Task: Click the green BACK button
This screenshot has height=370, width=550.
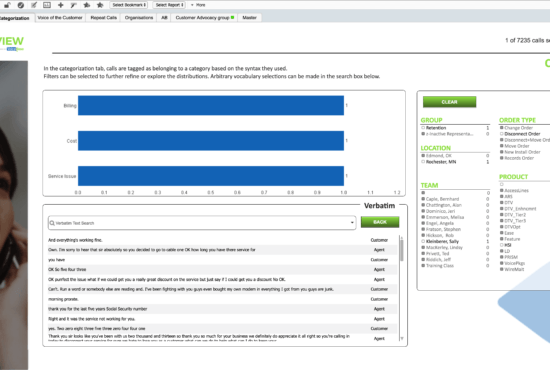Action: tap(380, 222)
